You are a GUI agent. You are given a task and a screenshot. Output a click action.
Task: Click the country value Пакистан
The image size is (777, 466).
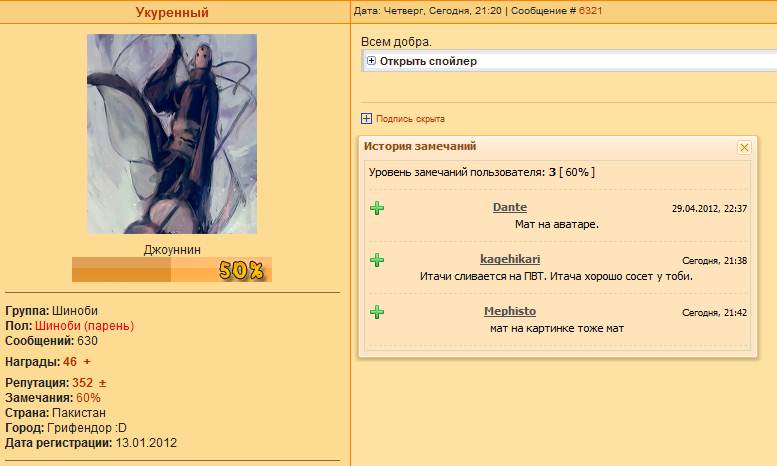point(79,412)
